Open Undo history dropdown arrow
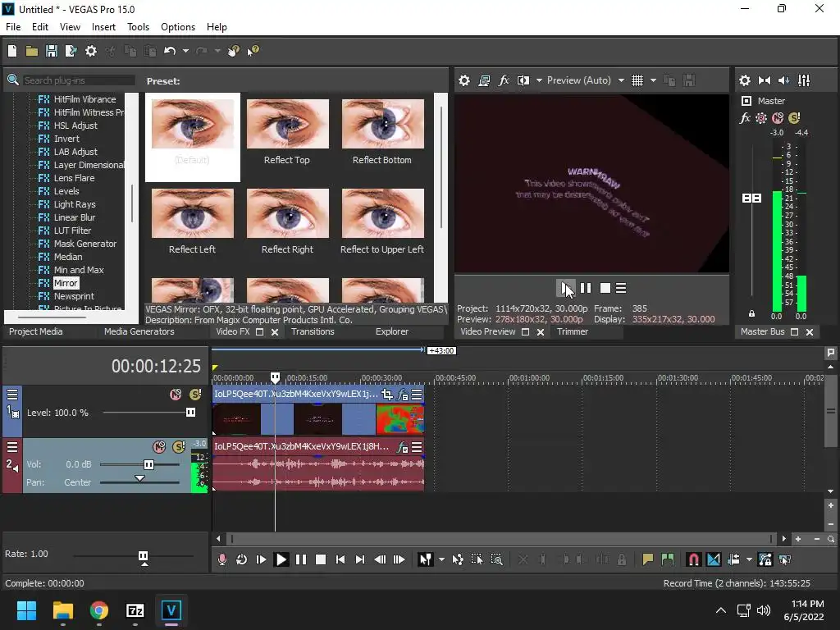Screen dimensions: 840x630 [x=185, y=51]
